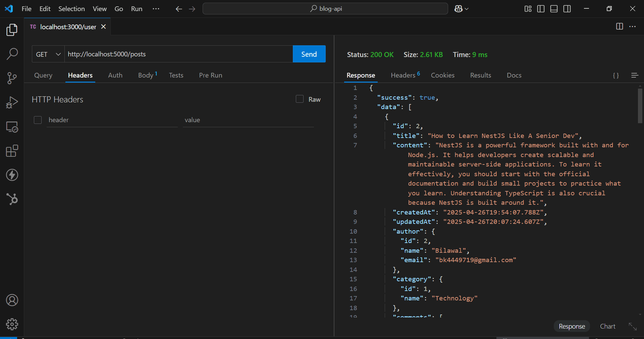Select the Response tab at top
The width and height of the screenshot is (644, 339).
coord(361,76)
